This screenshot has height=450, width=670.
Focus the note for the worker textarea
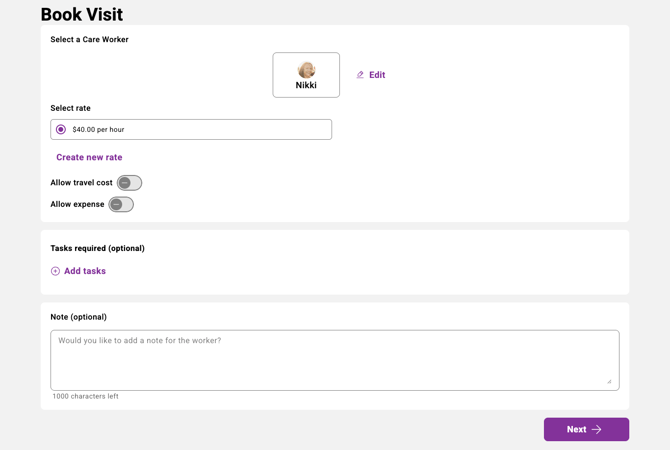coord(334,360)
